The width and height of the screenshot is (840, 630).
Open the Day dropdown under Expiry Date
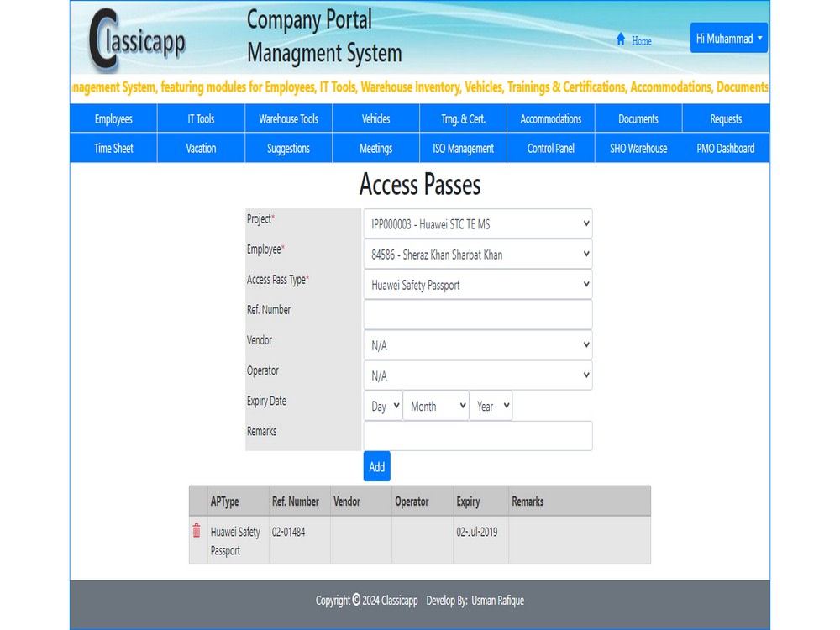click(383, 406)
